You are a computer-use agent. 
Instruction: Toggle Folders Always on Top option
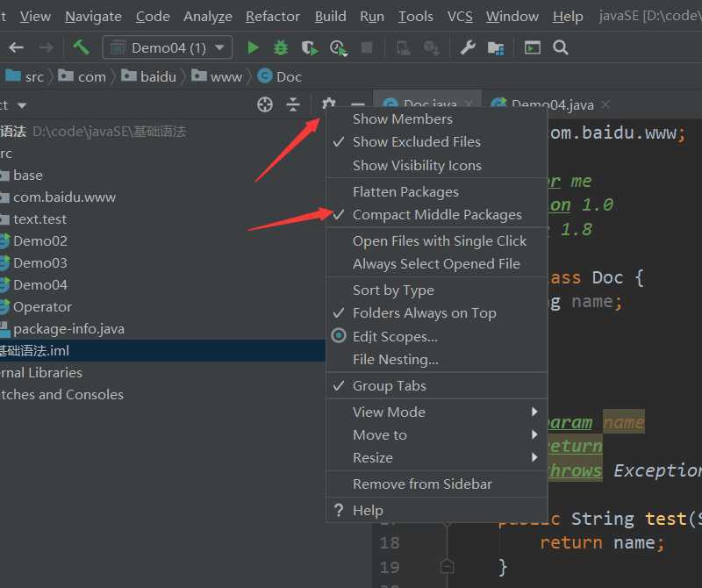click(x=437, y=313)
